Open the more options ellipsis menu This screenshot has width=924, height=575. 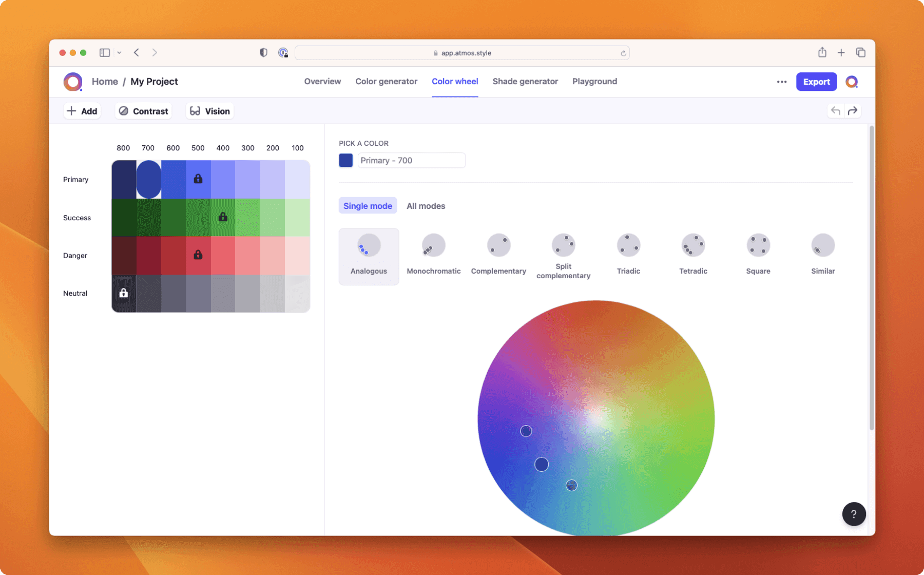(781, 82)
